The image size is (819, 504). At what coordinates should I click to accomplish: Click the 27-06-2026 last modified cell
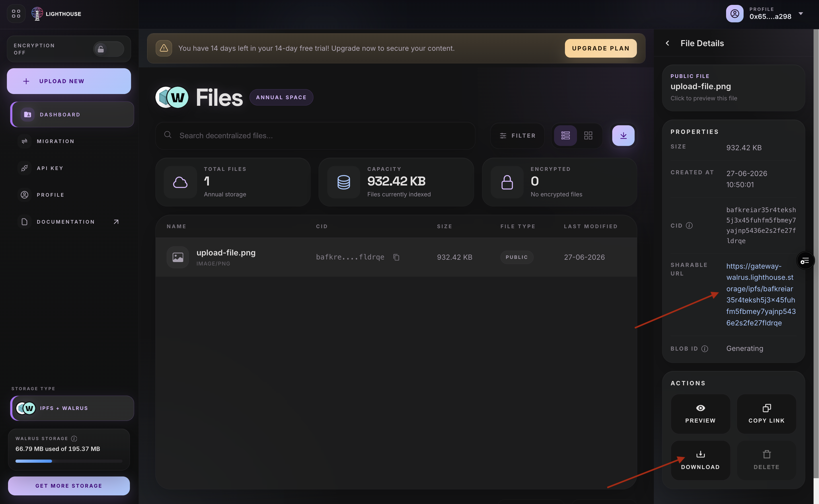(584, 257)
